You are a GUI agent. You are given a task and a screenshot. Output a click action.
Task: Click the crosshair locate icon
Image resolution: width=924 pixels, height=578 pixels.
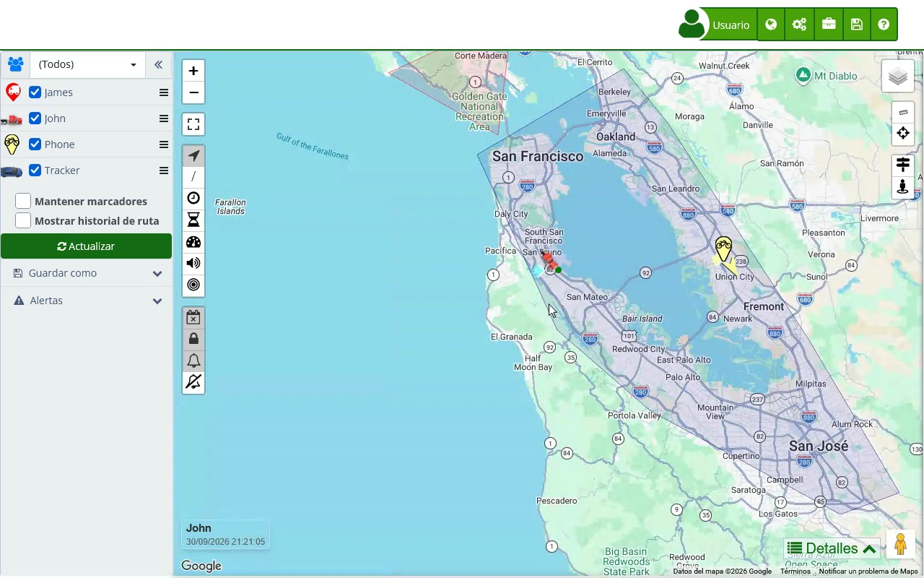tap(903, 133)
